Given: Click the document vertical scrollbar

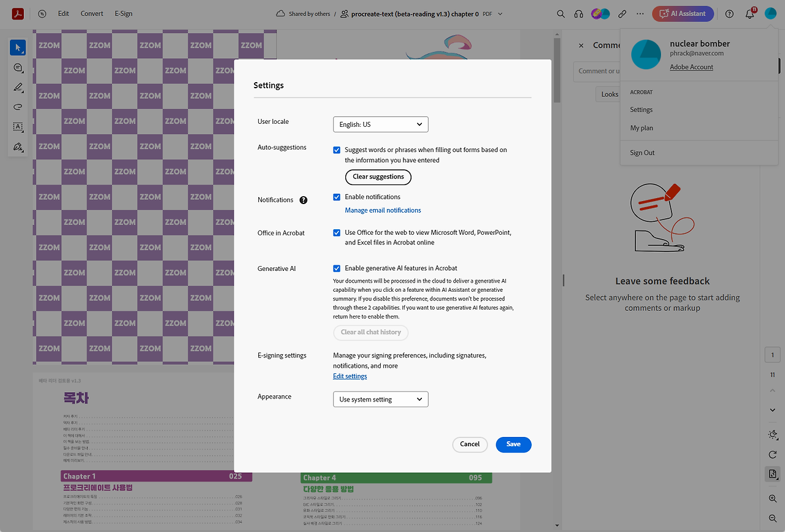Looking at the screenshot, I should (557, 70).
